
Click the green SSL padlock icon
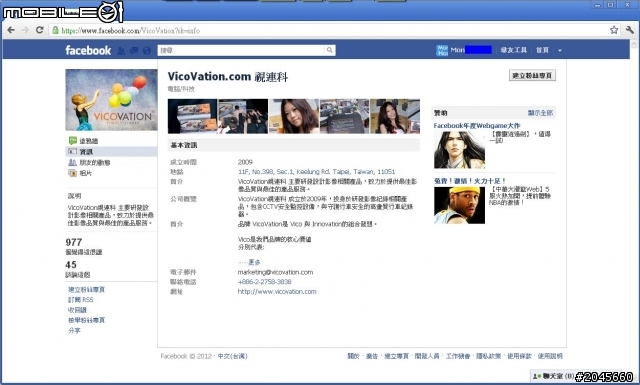click(x=56, y=30)
